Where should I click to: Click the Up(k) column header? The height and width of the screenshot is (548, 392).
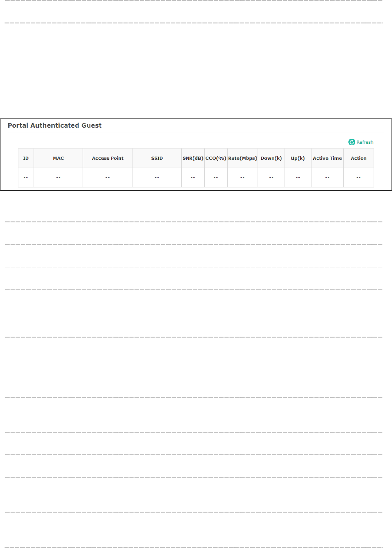[297, 158]
